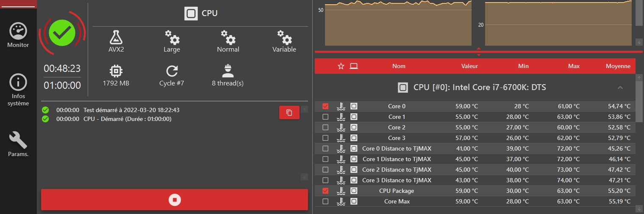Copy the test log to clipboard
Screen dimensions: 644x214
[x=289, y=112]
